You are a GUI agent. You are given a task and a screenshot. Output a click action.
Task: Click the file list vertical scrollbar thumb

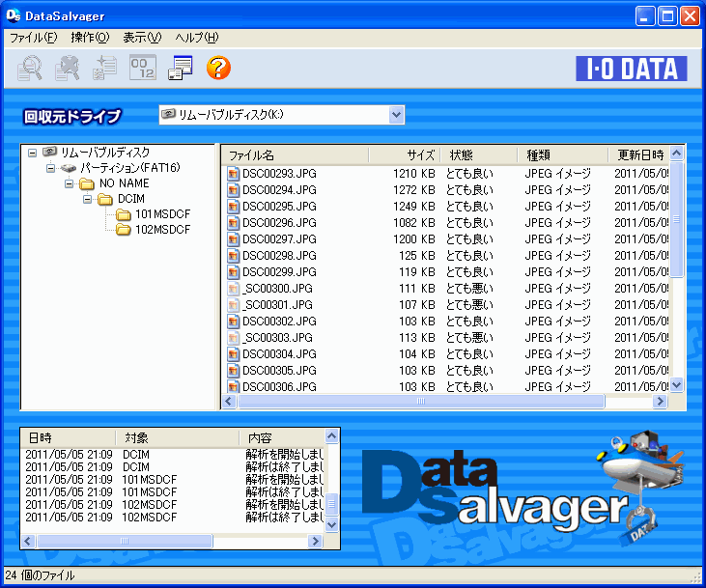[x=677, y=219]
